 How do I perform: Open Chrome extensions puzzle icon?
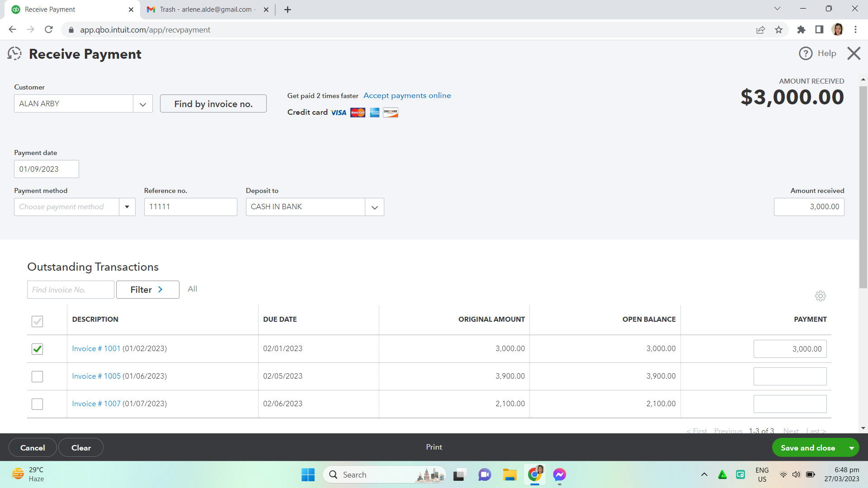pyautogui.click(x=801, y=30)
